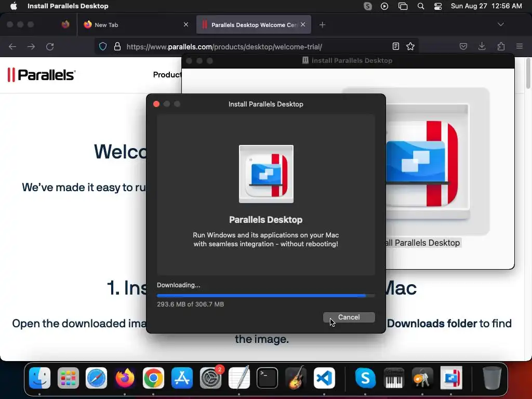532x399 pixels.
Task: Open the Trash from the Dock
Action: pos(492,378)
